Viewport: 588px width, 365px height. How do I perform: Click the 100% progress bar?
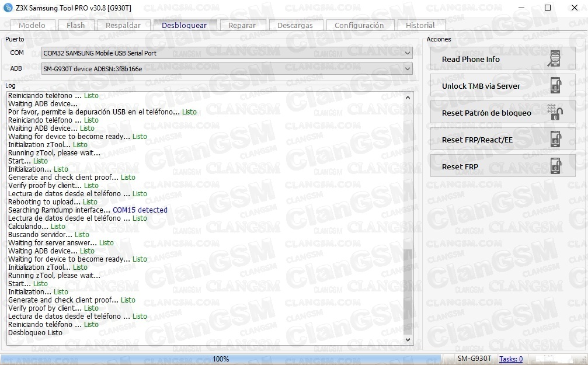pos(221,359)
